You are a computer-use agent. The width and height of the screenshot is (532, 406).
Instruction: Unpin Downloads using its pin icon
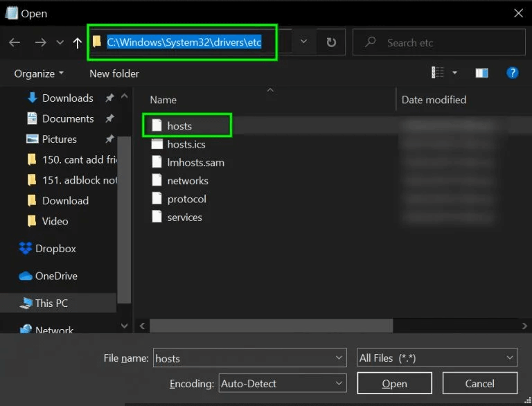coord(109,98)
